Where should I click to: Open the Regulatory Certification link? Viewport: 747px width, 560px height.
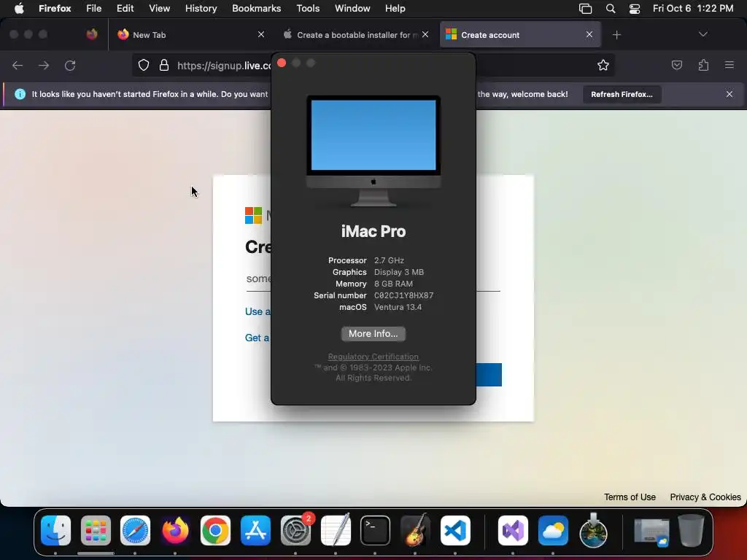tap(373, 357)
